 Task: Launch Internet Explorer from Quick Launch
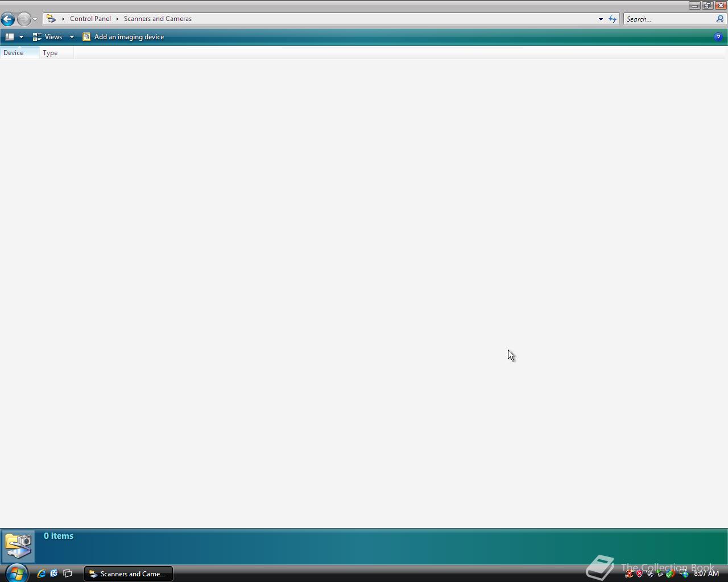coord(41,573)
